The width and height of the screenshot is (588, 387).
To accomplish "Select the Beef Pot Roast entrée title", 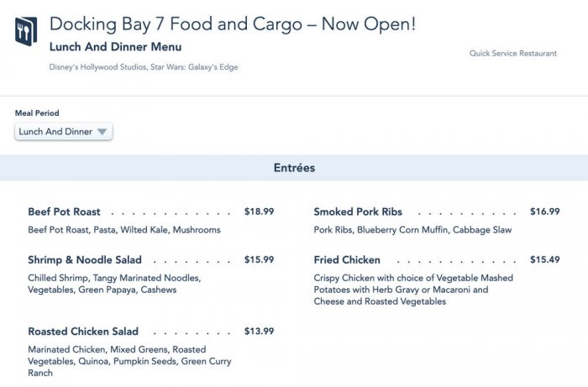I will (64, 212).
